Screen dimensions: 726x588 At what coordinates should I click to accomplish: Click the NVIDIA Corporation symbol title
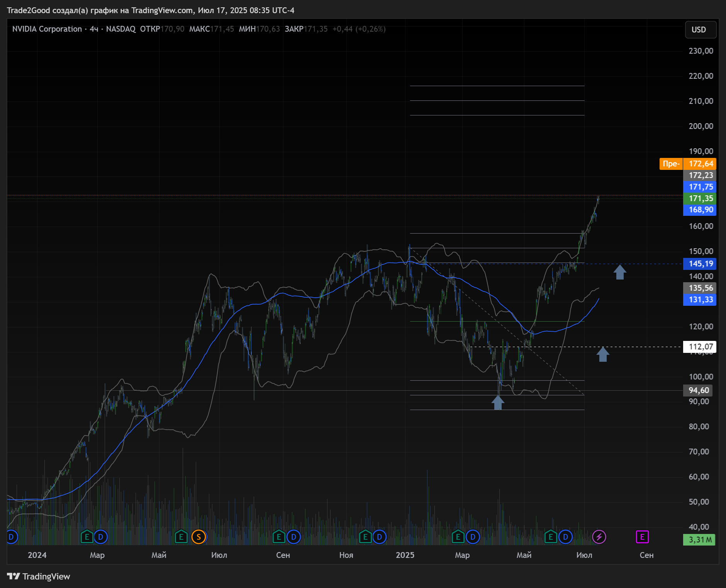(47, 29)
